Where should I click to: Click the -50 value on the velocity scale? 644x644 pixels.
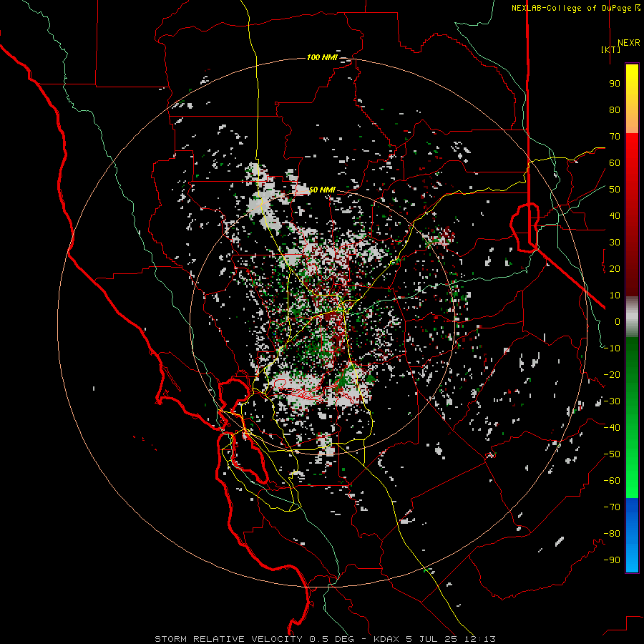pyautogui.click(x=612, y=454)
